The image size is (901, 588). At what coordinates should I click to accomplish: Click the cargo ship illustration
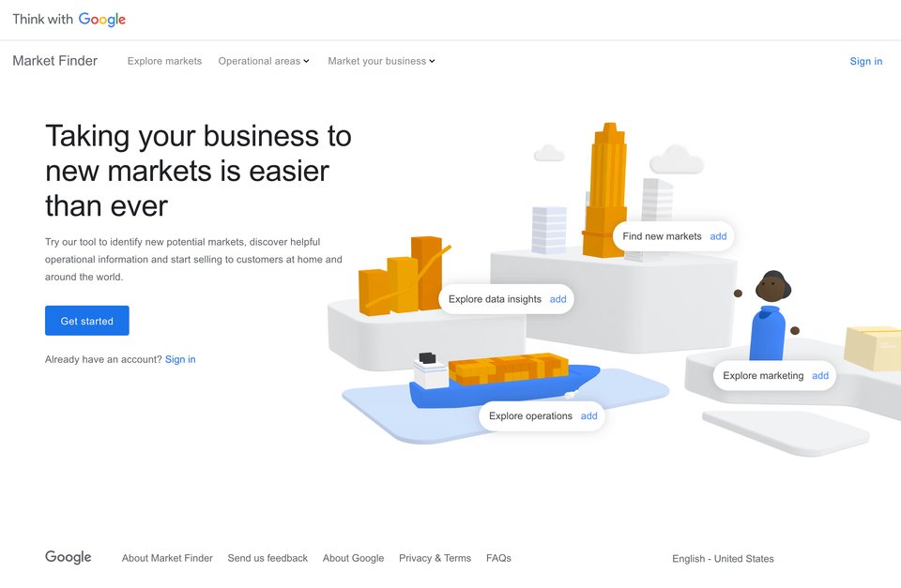pyautogui.click(x=505, y=379)
